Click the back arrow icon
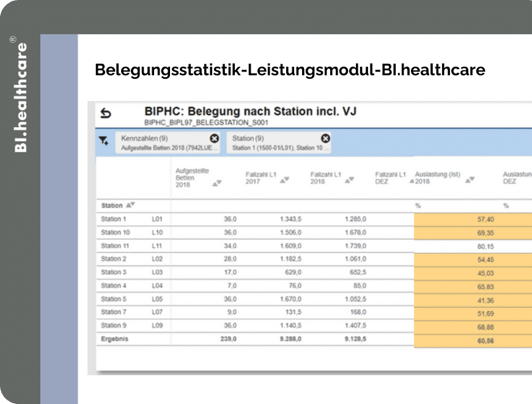Viewport: 532px width, 404px height. coord(106,113)
